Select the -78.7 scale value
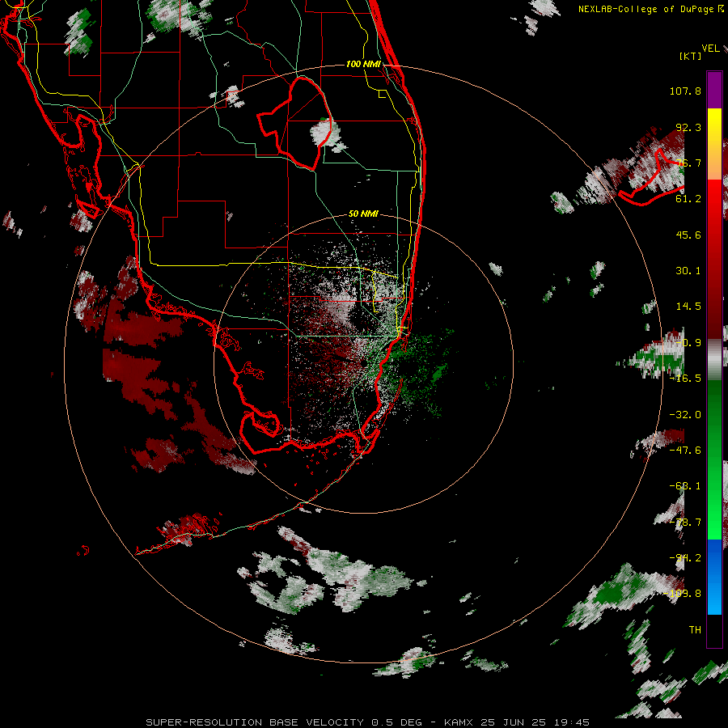The width and height of the screenshot is (728, 728). pyautogui.click(x=685, y=523)
